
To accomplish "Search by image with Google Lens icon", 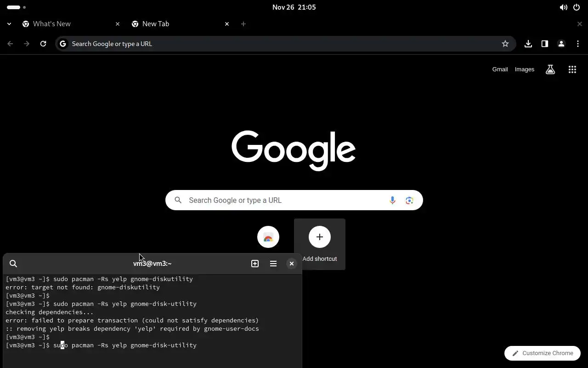I will coord(409,200).
